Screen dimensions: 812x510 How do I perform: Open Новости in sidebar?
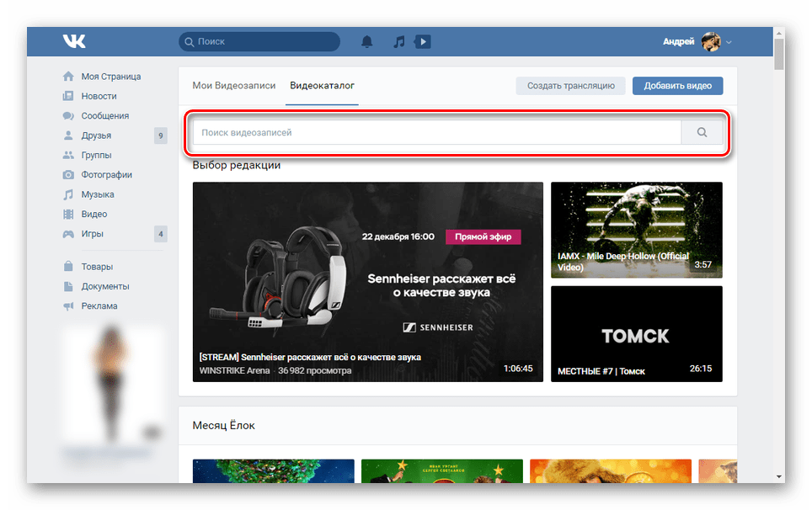[99, 96]
